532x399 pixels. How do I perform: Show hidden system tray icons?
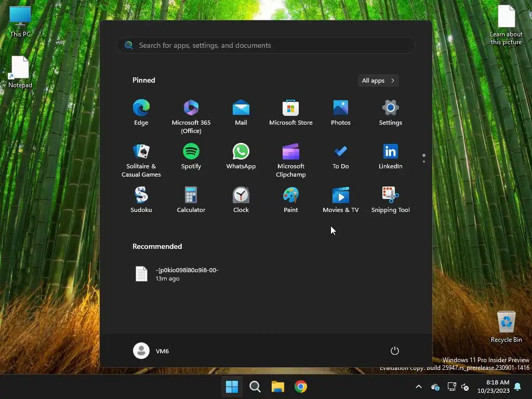(x=419, y=387)
